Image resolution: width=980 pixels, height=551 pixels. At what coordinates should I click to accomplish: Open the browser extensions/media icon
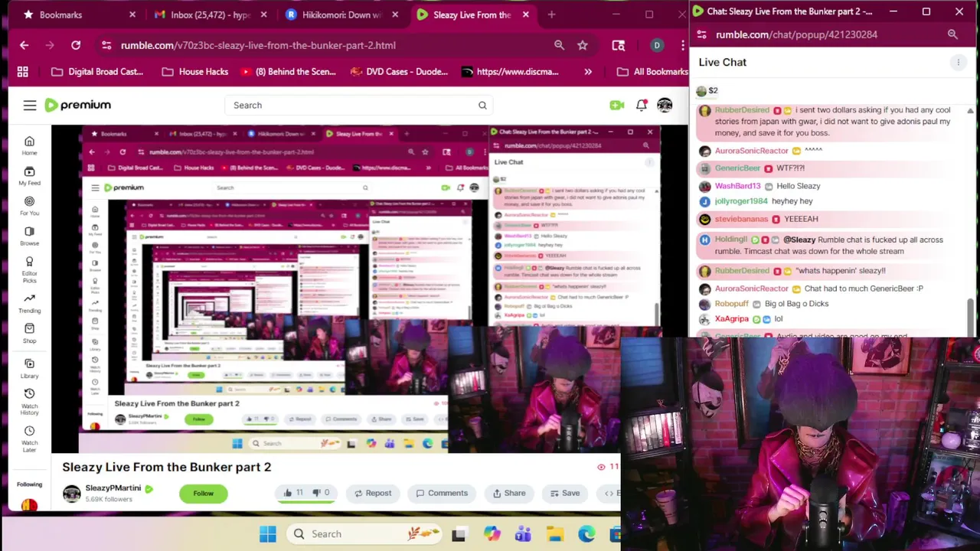619,45
